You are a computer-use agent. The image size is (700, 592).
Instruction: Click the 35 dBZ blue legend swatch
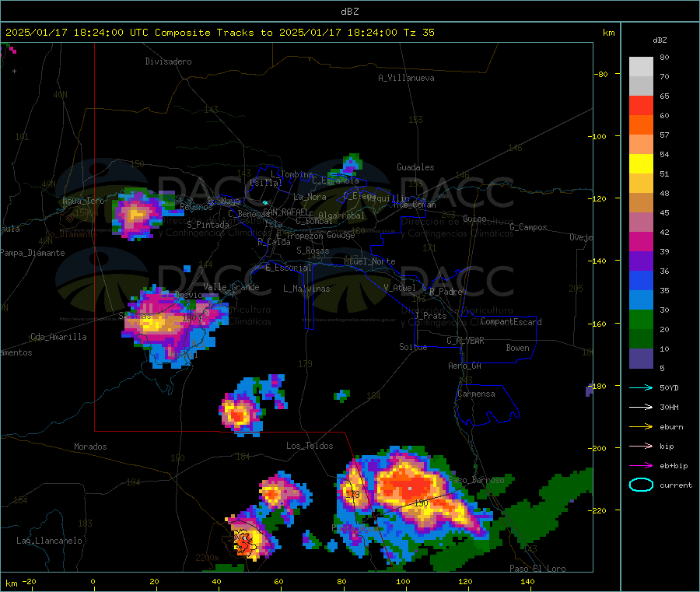pos(641,300)
